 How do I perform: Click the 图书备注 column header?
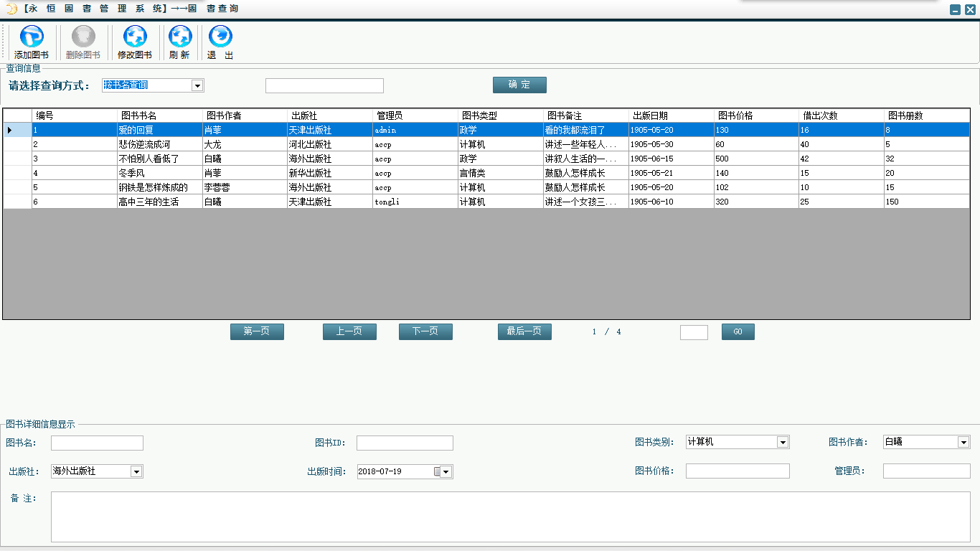coord(587,116)
